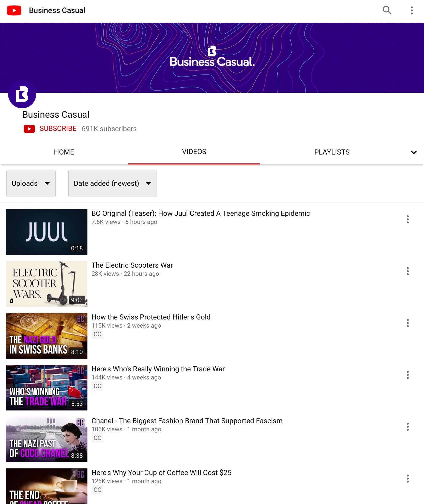
Task: Switch to the PLAYLISTS tab
Action: click(332, 152)
